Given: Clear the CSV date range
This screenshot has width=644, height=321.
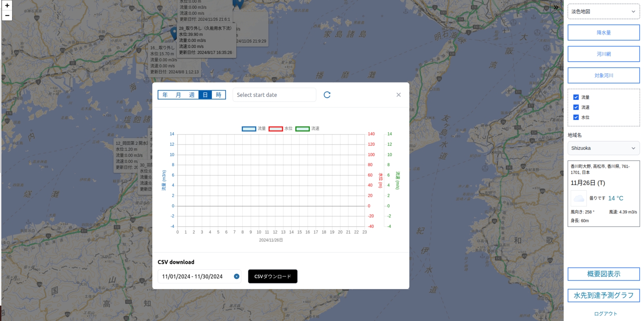Looking at the screenshot, I should [x=237, y=276].
